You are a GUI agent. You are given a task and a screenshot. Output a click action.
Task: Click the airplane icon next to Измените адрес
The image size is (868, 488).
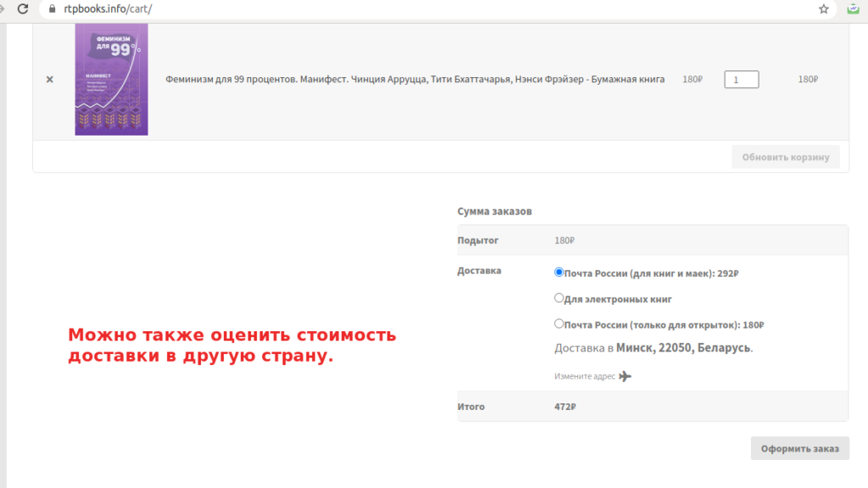(x=625, y=376)
